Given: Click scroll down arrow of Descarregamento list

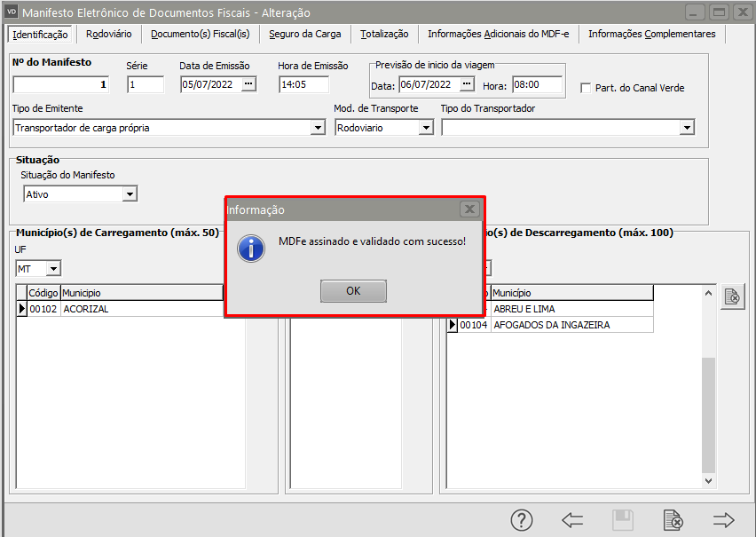Looking at the screenshot, I should pos(708,480).
